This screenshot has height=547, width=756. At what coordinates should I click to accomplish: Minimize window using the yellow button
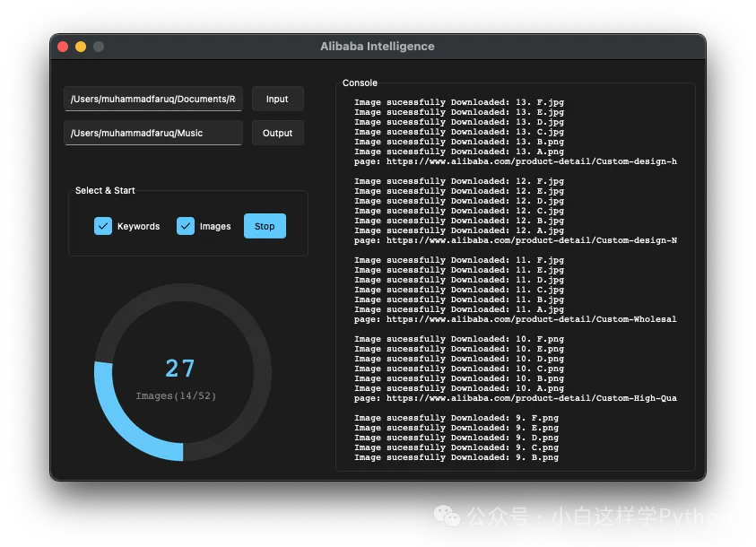click(81, 47)
